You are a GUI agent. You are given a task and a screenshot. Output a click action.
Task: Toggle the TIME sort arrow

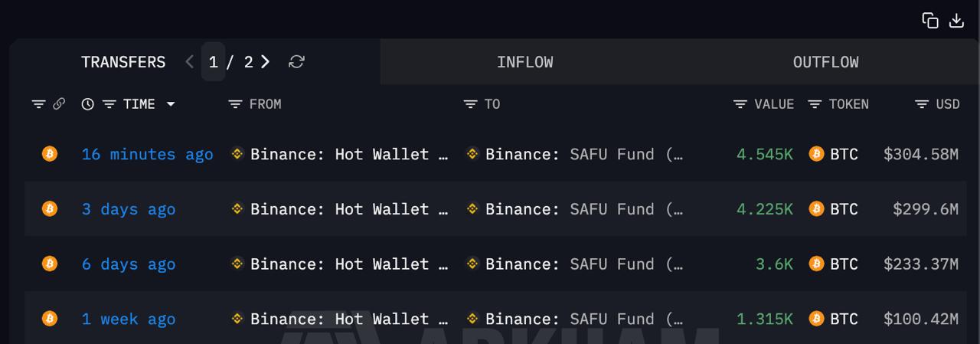pyautogui.click(x=170, y=104)
